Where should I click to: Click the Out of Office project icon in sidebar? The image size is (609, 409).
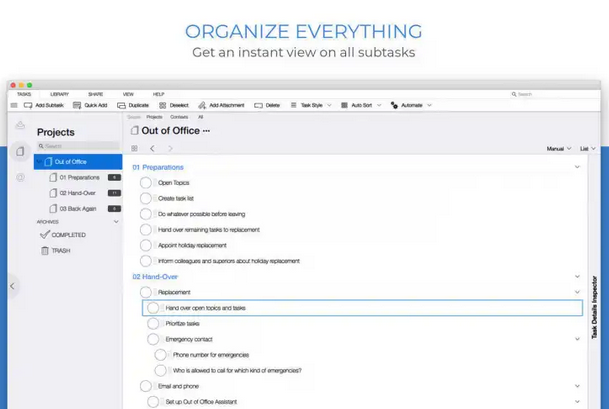point(48,162)
